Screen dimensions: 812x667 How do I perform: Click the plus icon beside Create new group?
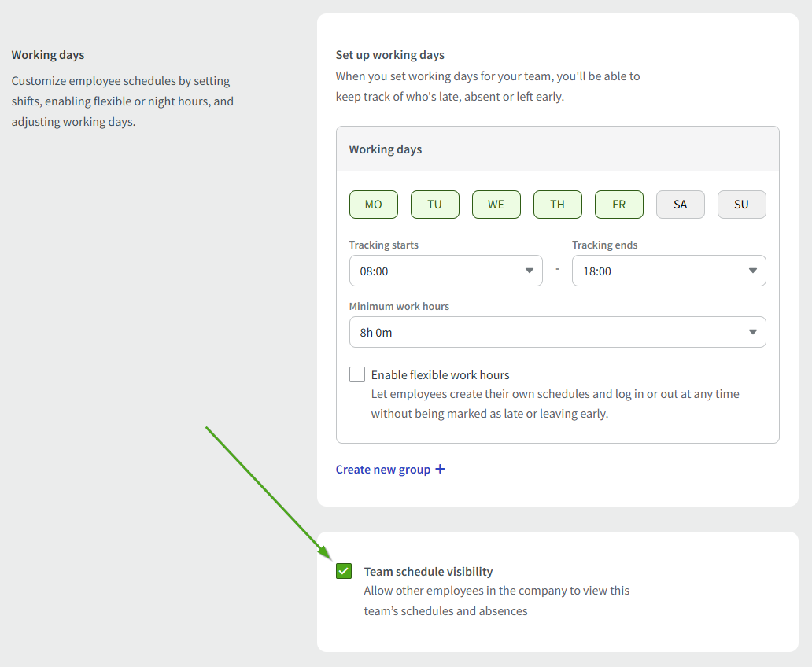tap(440, 470)
